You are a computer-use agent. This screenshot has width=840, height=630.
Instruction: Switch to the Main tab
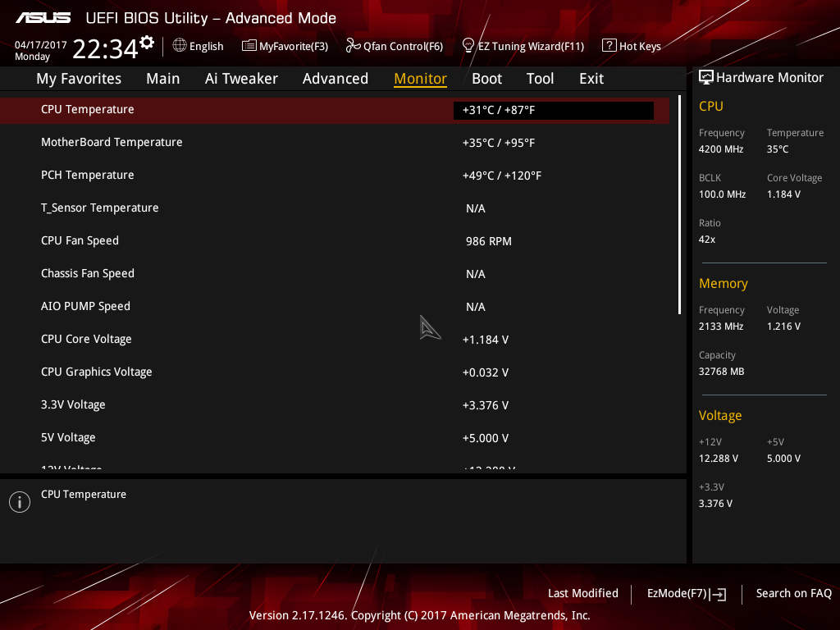click(x=163, y=79)
